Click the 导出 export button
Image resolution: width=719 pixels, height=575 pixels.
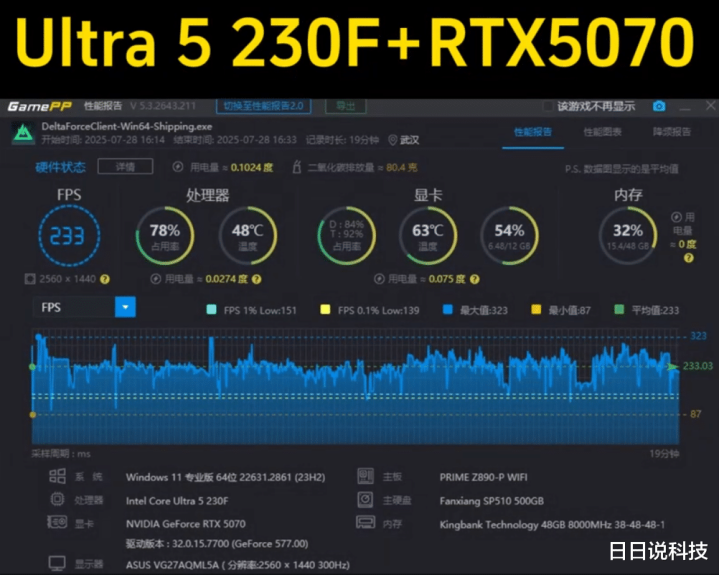coord(346,106)
